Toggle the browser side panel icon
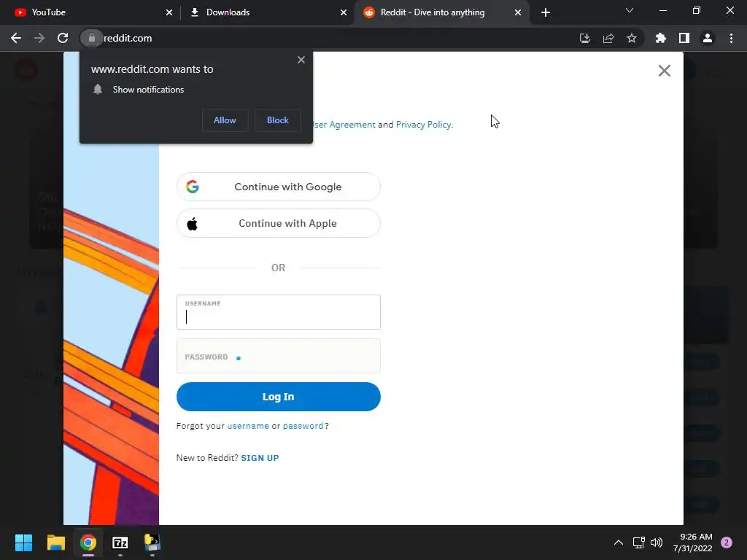 click(684, 38)
